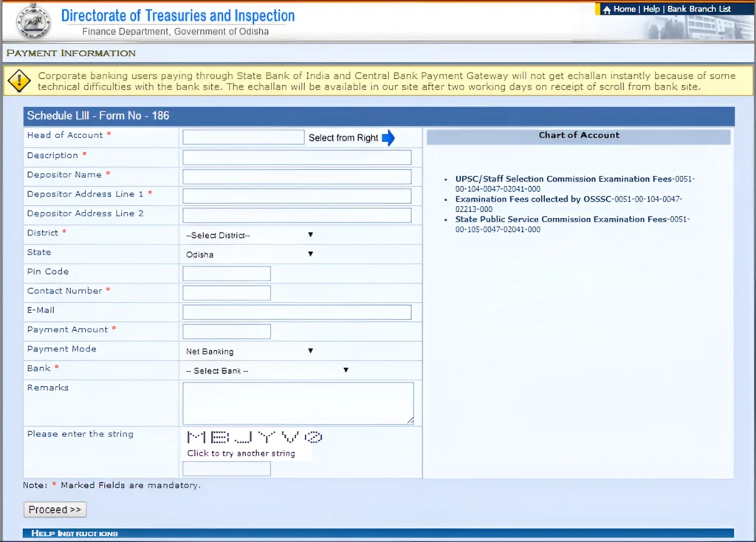This screenshot has height=542, width=756.
Task: Click the Head of Account input field
Action: coord(244,137)
